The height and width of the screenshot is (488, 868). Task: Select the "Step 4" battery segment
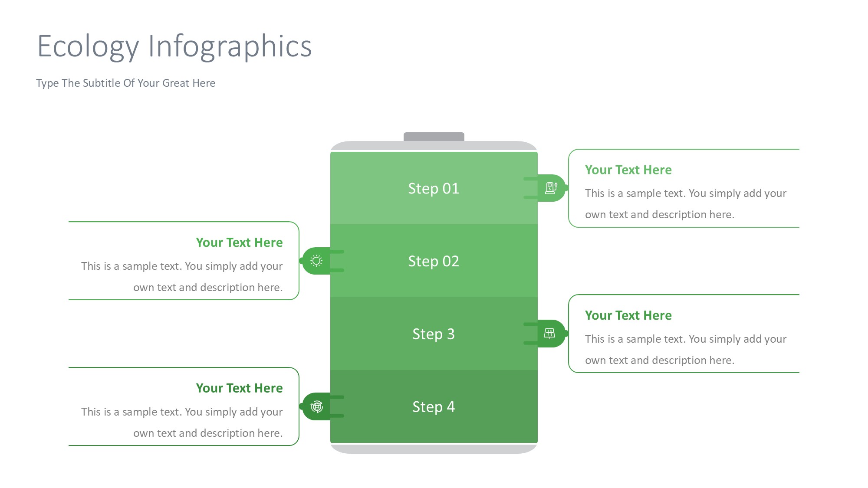pyautogui.click(x=434, y=407)
